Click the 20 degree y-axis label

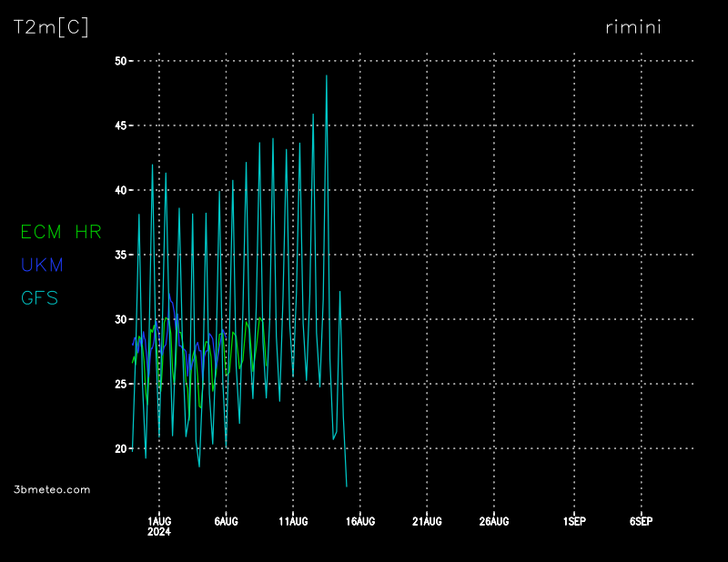(121, 448)
